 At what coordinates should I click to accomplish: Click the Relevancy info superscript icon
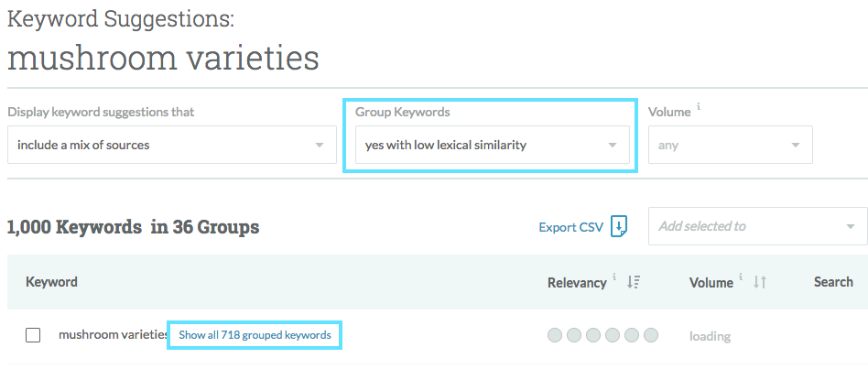[x=613, y=278]
